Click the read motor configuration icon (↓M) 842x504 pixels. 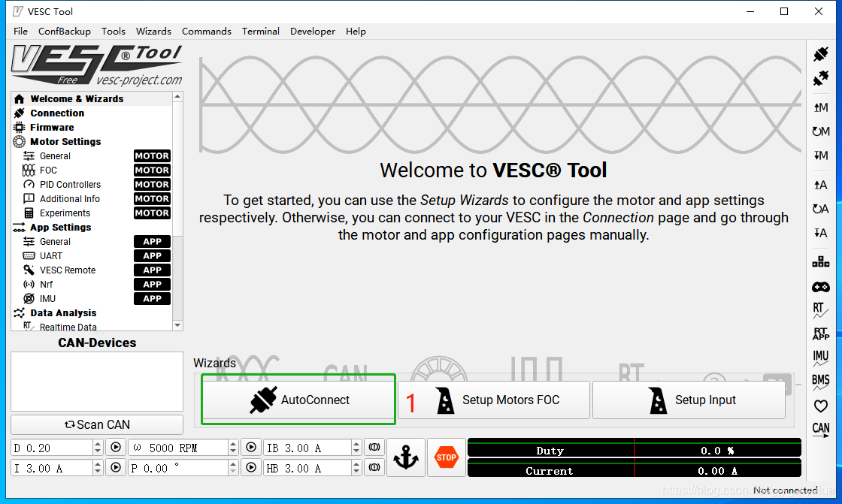(x=820, y=155)
